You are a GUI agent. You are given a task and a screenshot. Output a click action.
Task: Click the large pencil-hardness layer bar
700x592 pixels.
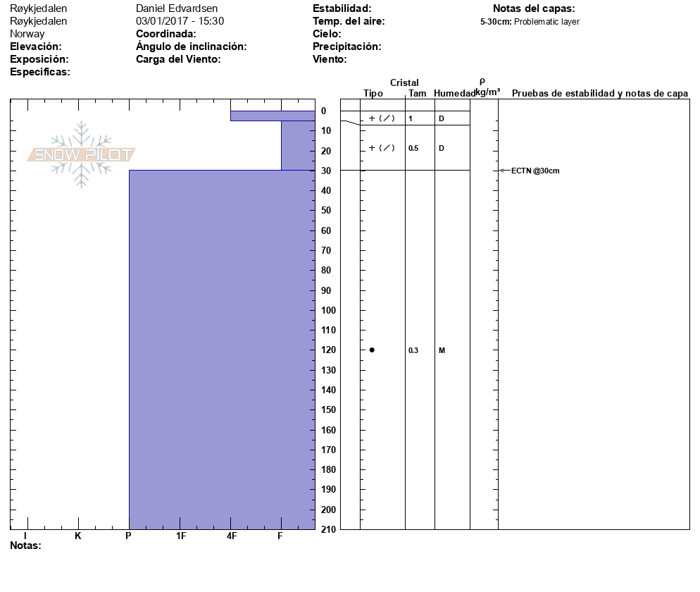point(222,350)
